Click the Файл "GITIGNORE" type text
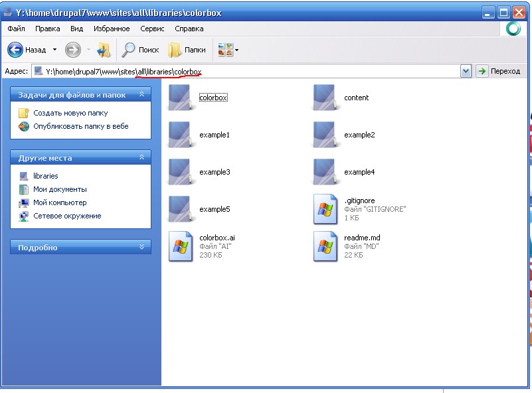 (x=375, y=209)
